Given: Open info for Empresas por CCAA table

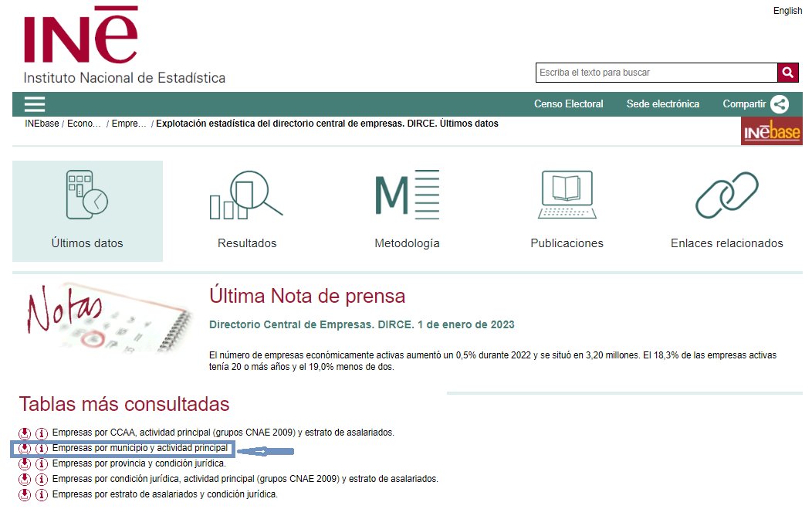Looking at the screenshot, I should click(42, 433).
